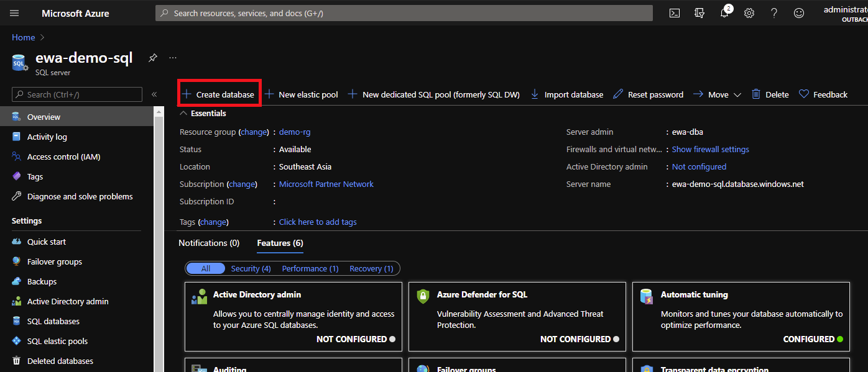This screenshot has height=372, width=868.
Task: Pin ewa-demo-sql to dashboard
Action: click(x=152, y=58)
